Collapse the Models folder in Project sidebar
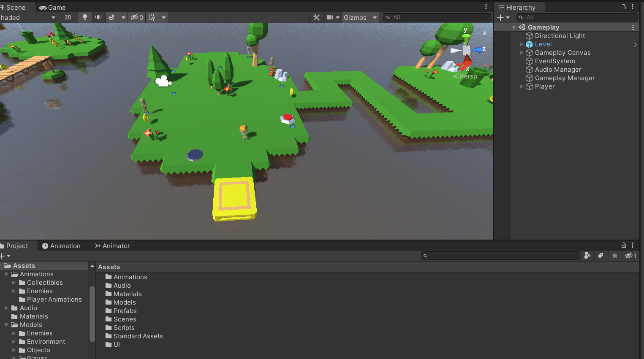The height and width of the screenshot is (359, 644). pyautogui.click(x=6, y=325)
